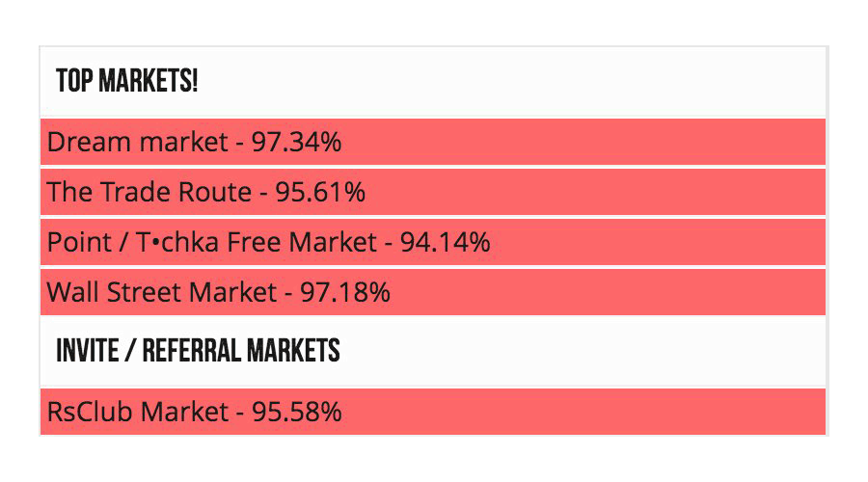Click the 95.61% uptime value
The image size is (868, 482).
[x=320, y=192]
